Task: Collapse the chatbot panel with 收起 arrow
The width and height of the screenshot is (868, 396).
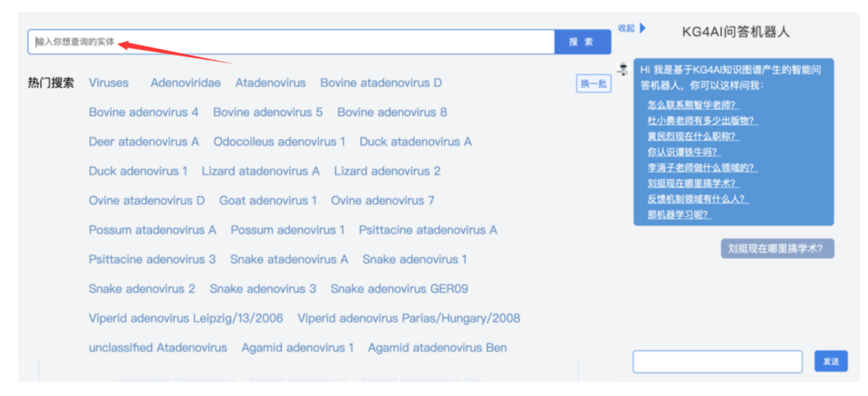Action: (632, 28)
